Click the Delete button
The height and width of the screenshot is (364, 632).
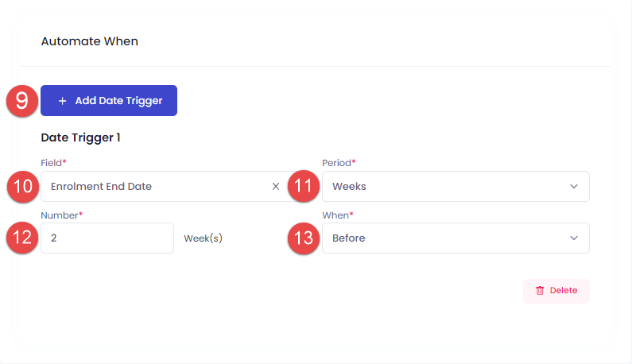tap(556, 291)
